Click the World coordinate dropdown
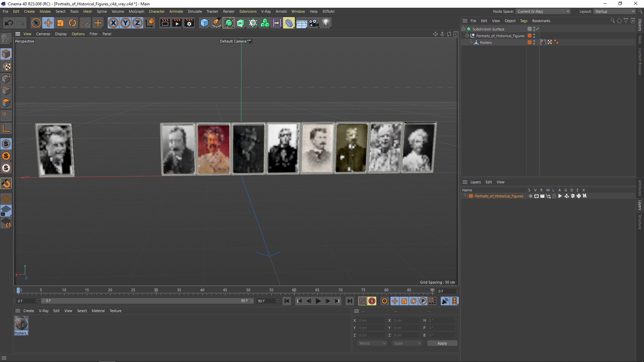This screenshot has height=362, width=644. [x=371, y=343]
